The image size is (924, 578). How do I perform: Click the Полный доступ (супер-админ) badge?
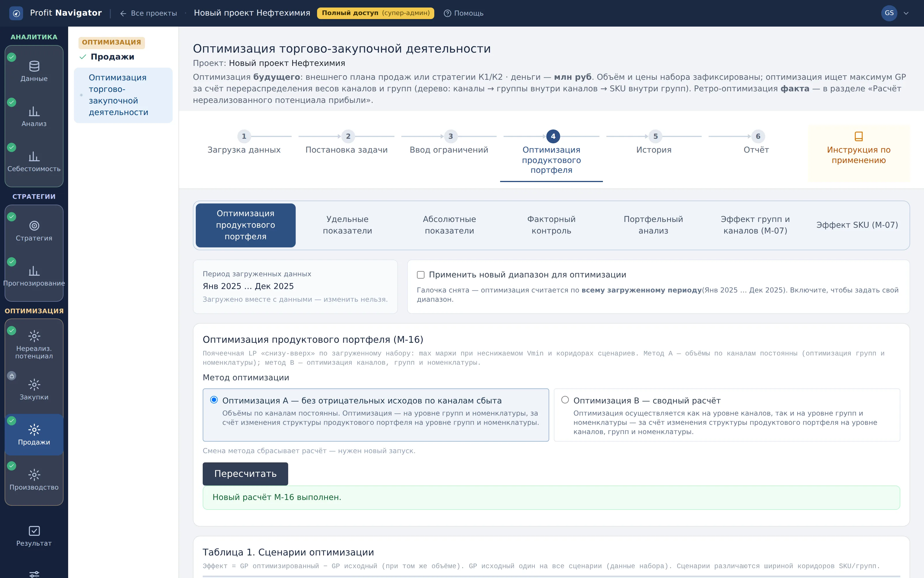tap(375, 13)
